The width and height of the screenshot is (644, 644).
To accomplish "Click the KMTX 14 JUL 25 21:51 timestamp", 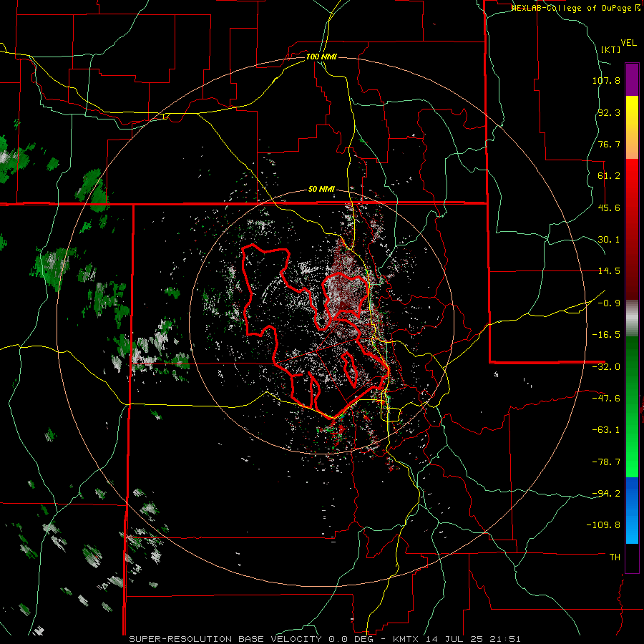I will click(457, 639).
